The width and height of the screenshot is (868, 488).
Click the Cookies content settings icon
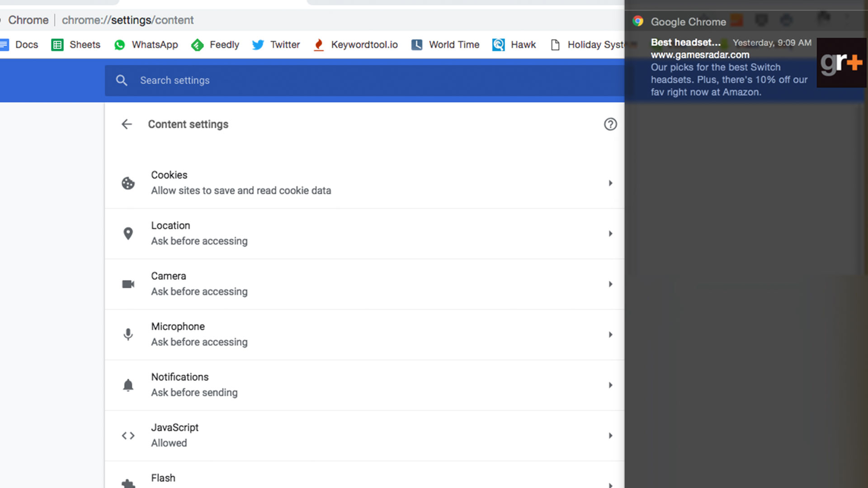[x=127, y=183]
